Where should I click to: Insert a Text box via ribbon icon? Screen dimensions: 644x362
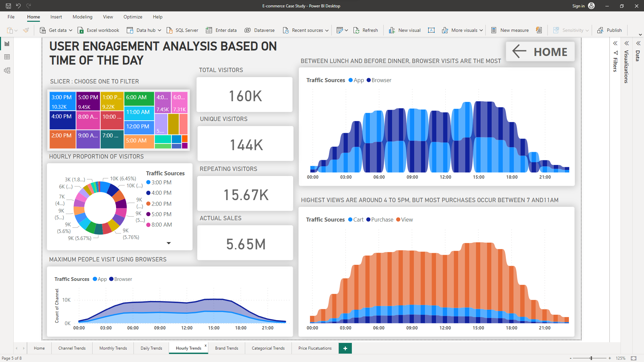coord(431,30)
